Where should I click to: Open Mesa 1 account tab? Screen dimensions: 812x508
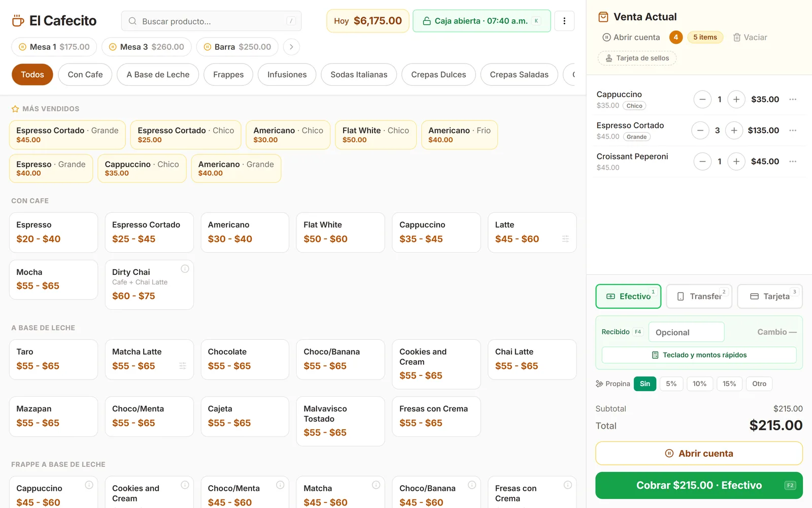[x=54, y=47]
